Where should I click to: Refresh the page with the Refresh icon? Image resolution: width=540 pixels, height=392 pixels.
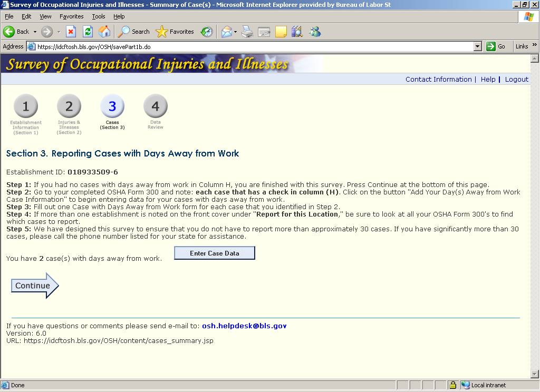[88, 32]
